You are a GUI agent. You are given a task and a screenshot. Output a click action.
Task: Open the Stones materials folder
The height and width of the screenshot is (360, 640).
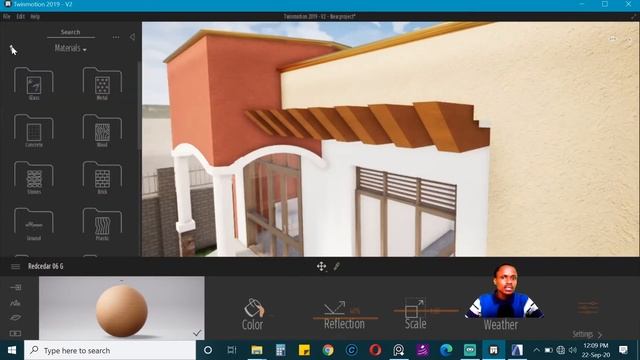click(34, 178)
